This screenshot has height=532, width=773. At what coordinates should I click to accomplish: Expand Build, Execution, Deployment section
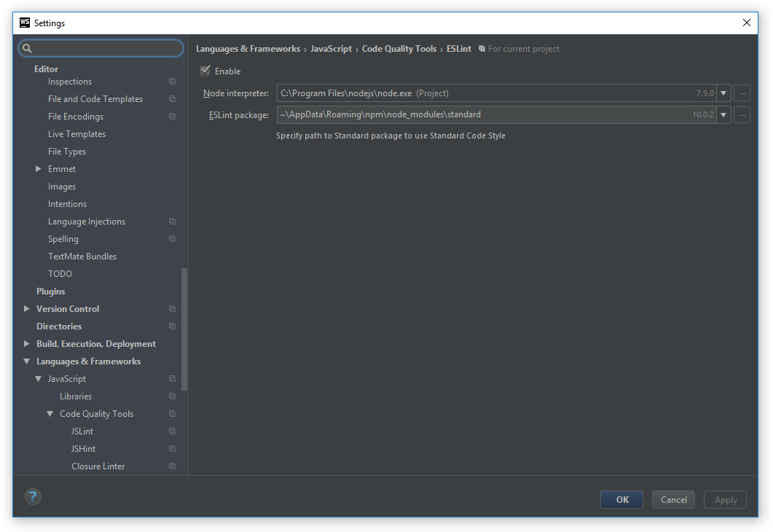(x=27, y=344)
